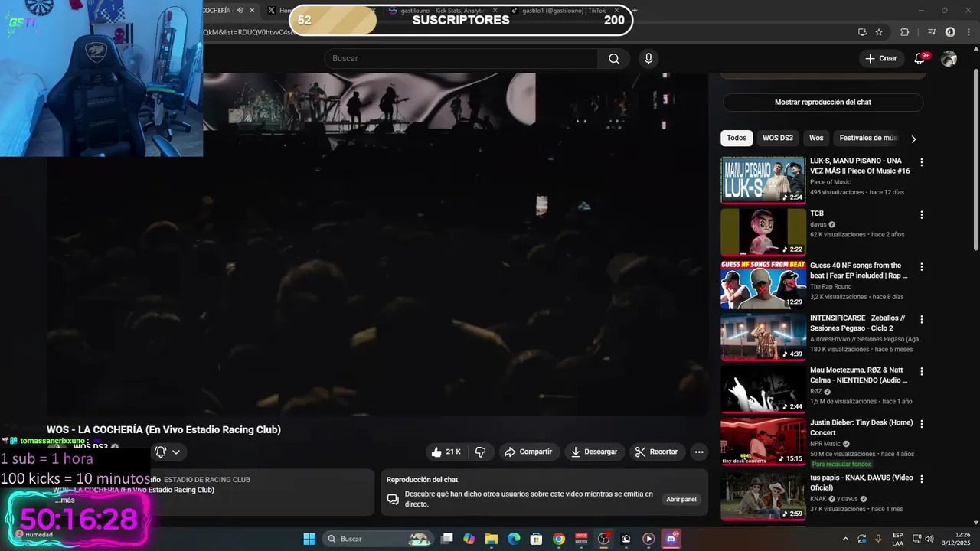Open the volume control in system tray
Viewport: 980px width, 551px height.
pyautogui.click(x=929, y=539)
